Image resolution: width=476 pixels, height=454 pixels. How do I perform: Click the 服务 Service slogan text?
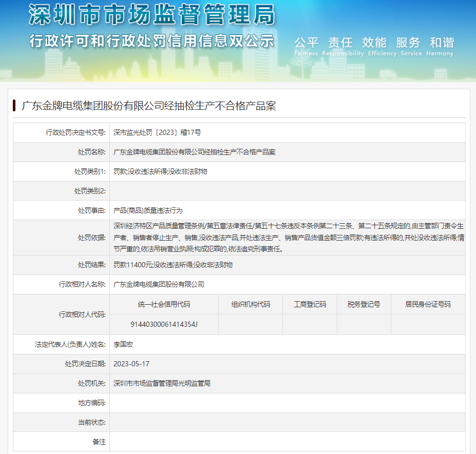pyautogui.click(x=411, y=46)
